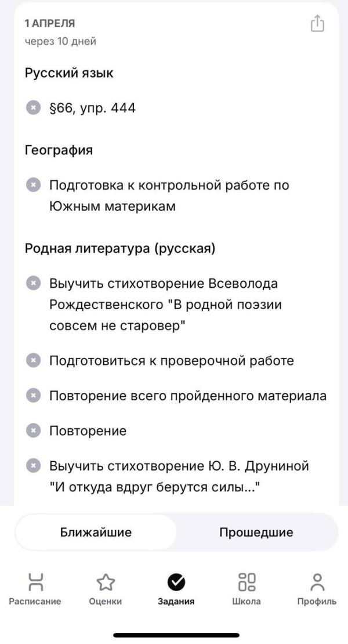Image resolution: width=348 pixels, height=644 pixels.
Task: Mark the single-word Повторение task as done
Action: (x=33, y=431)
